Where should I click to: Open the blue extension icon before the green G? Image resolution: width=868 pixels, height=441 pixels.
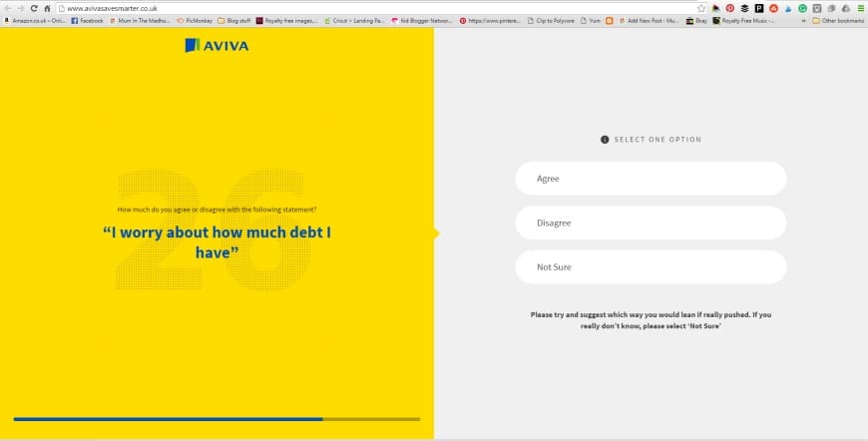(x=788, y=8)
